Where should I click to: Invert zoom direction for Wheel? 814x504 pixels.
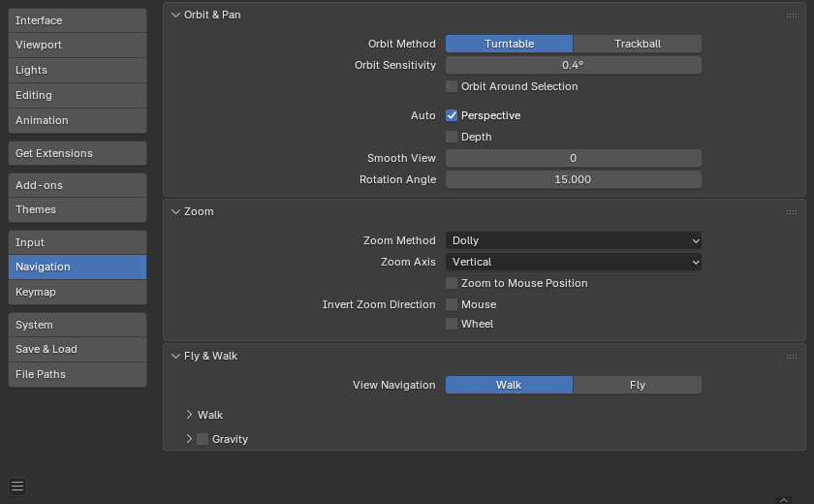452,324
